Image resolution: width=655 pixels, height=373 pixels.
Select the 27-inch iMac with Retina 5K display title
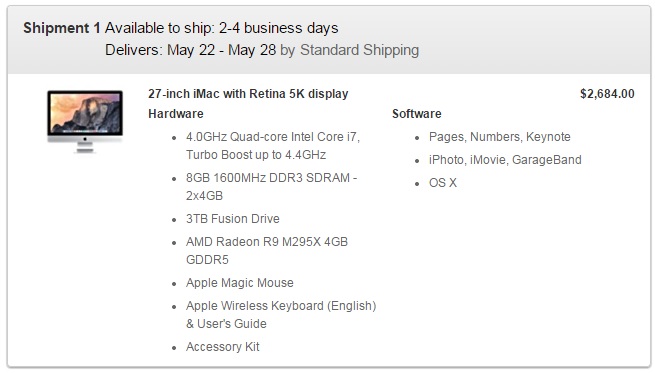coord(248,94)
